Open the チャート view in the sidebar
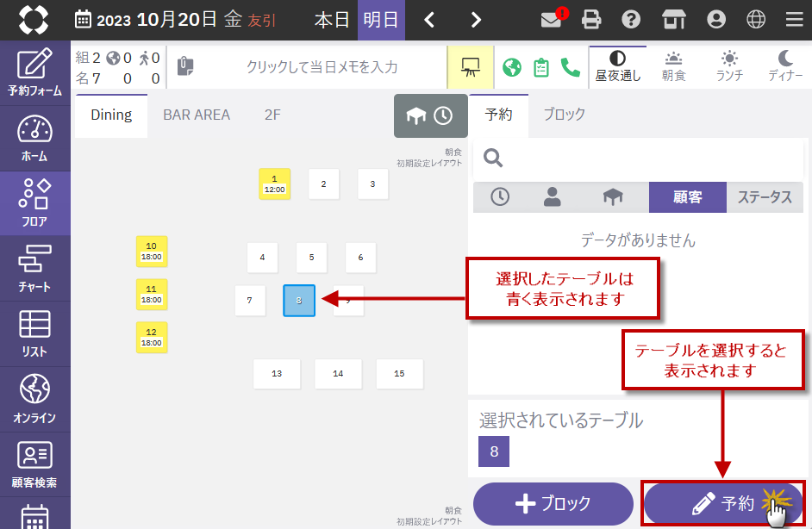 (34, 268)
